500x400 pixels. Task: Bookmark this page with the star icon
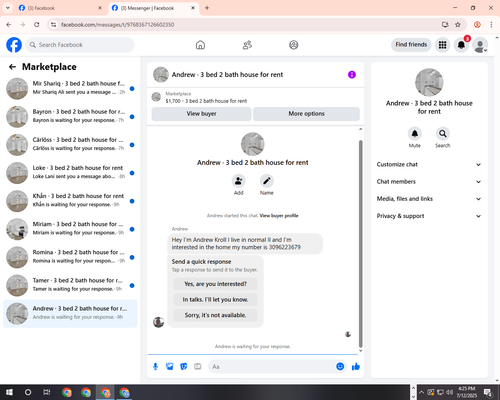[458, 25]
